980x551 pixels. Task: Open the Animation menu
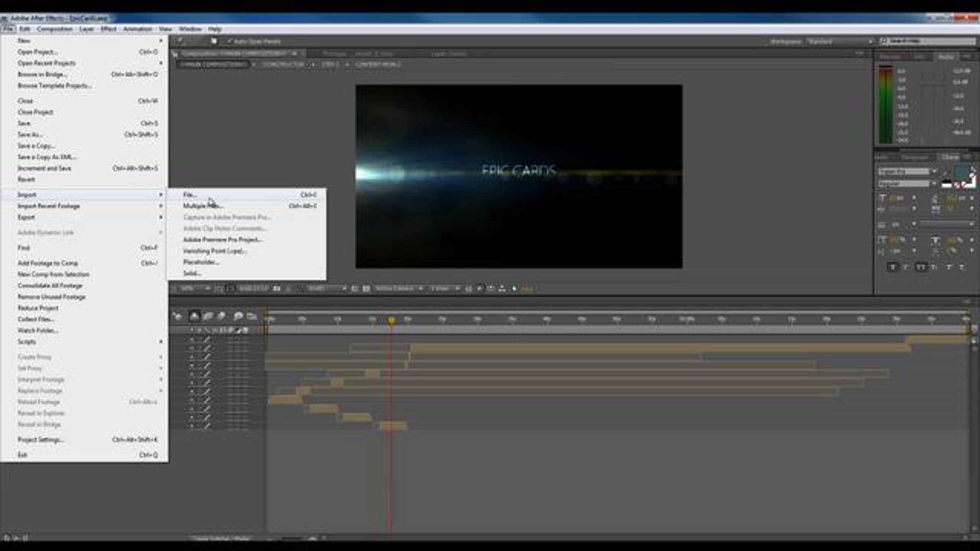click(138, 29)
